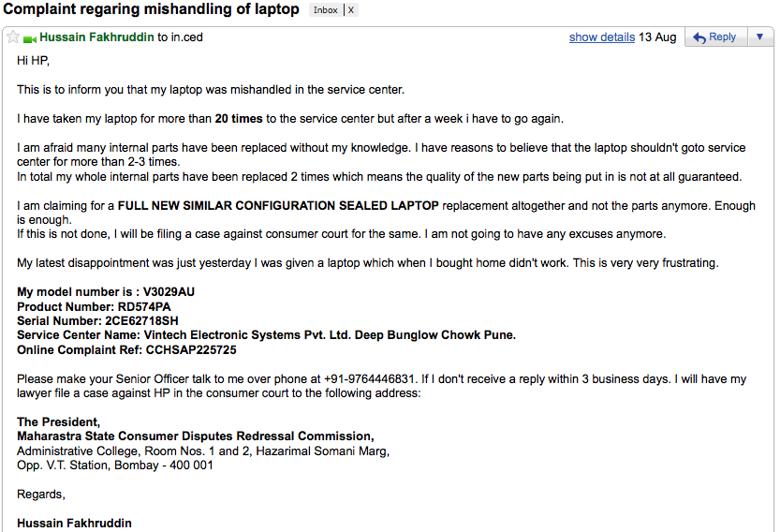Viewport: 780px width, 532px height.
Task: Click the Reply arrow icon
Action: click(699, 37)
